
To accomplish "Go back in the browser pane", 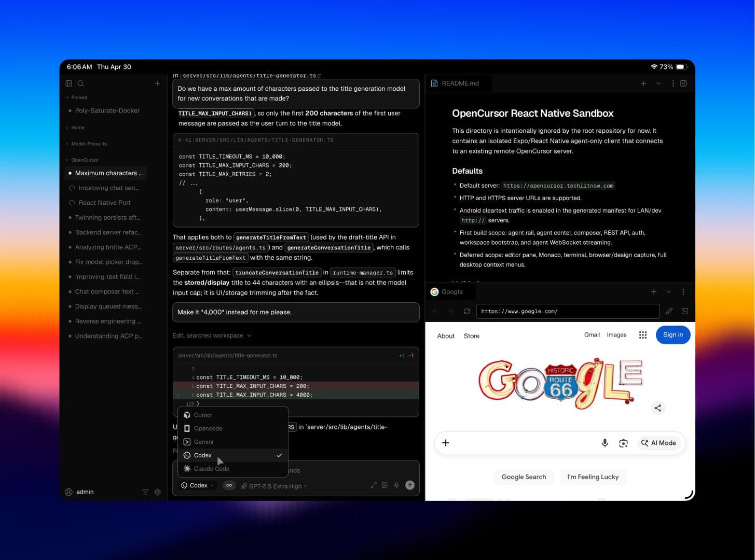I will (435, 311).
